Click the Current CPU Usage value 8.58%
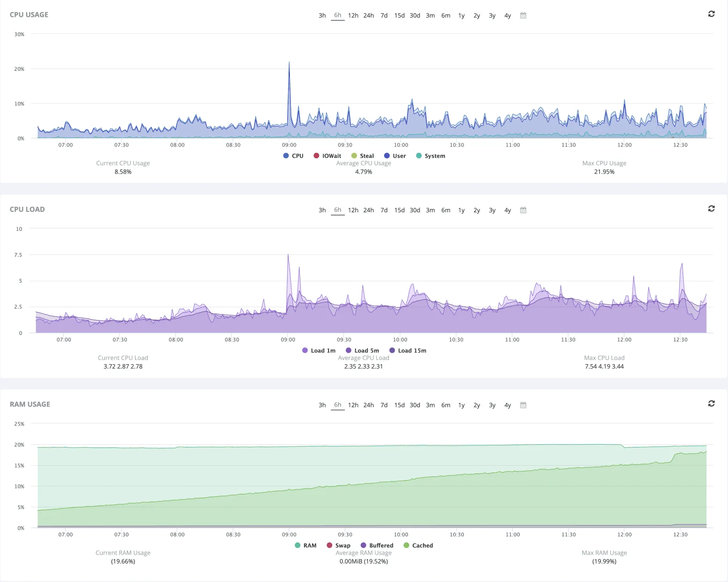 123,172
